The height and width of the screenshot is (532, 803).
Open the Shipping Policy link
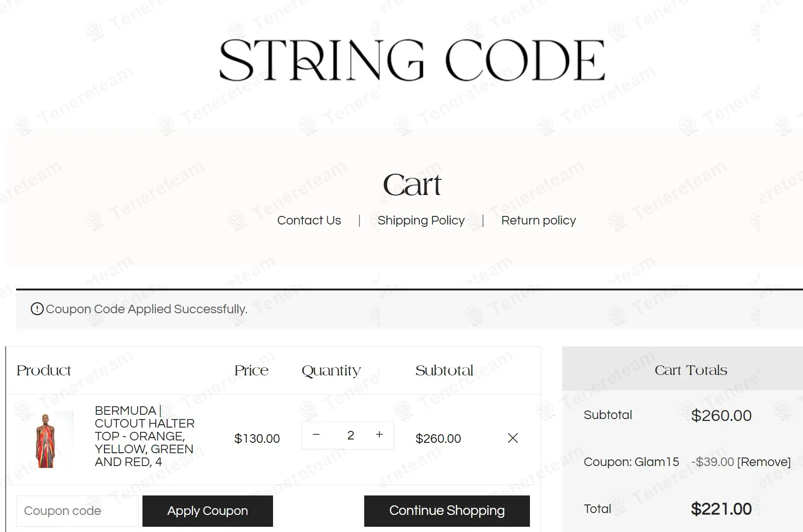tap(421, 220)
